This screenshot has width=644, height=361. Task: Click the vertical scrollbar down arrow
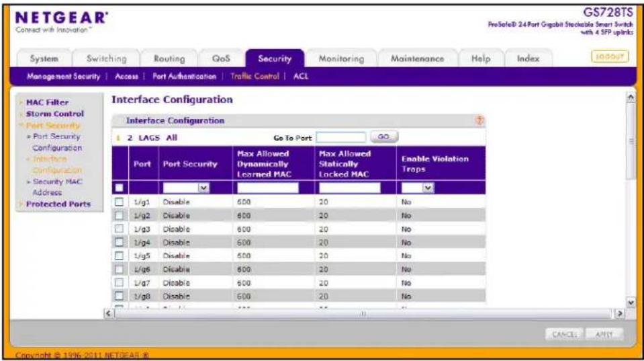[631, 303]
